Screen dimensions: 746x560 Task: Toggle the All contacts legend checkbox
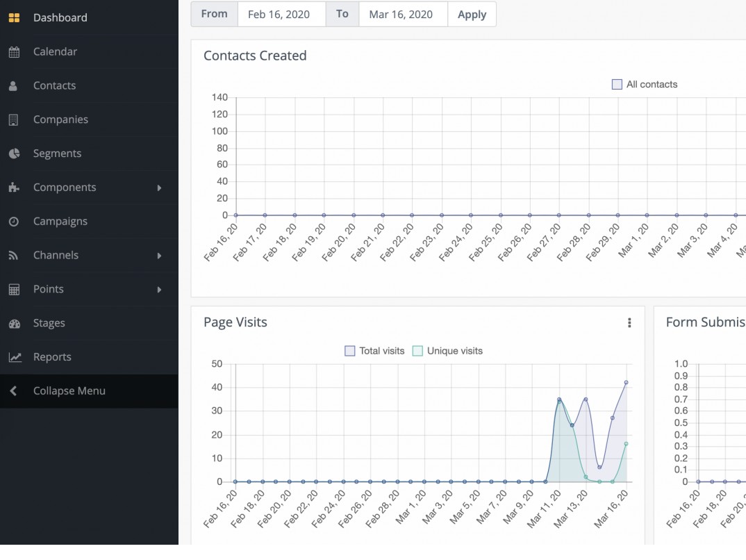tap(616, 84)
